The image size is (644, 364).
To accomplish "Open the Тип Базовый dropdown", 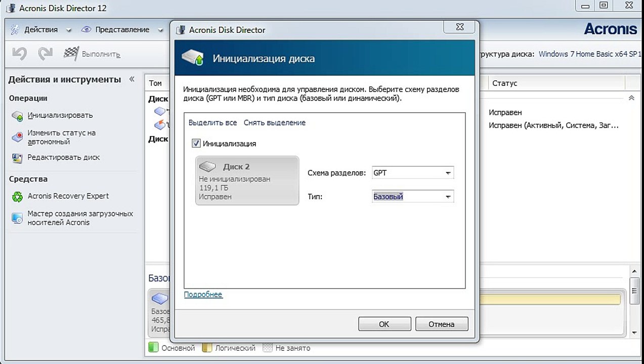I will click(413, 197).
